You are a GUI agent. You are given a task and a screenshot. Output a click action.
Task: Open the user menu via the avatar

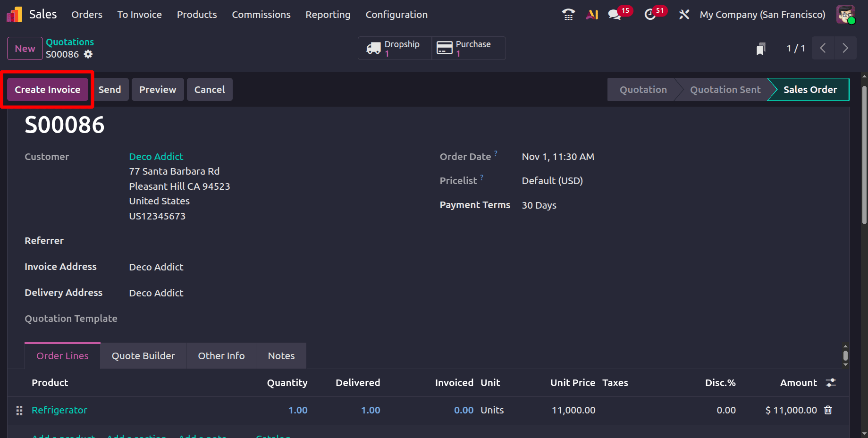(845, 14)
